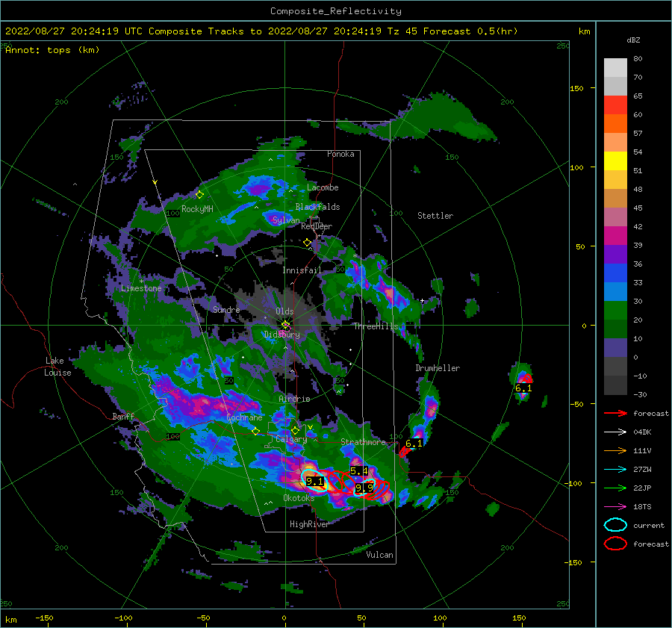Click the RockyMH label
This screenshot has width=672, height=628.
click(x=197, y=209)
